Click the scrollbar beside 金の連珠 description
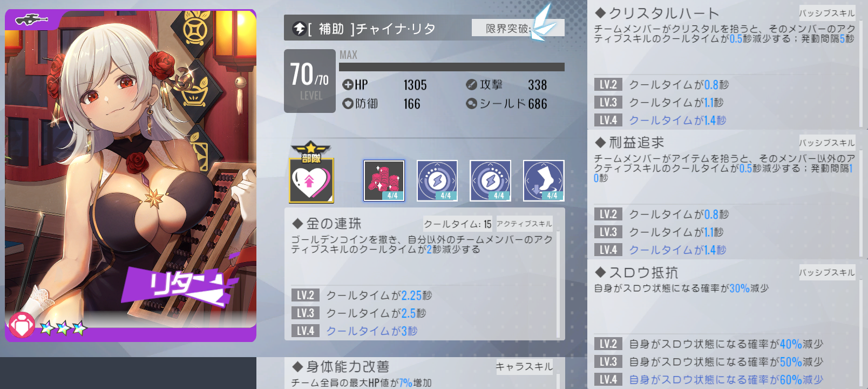868x389 pixels. (558, 285)
